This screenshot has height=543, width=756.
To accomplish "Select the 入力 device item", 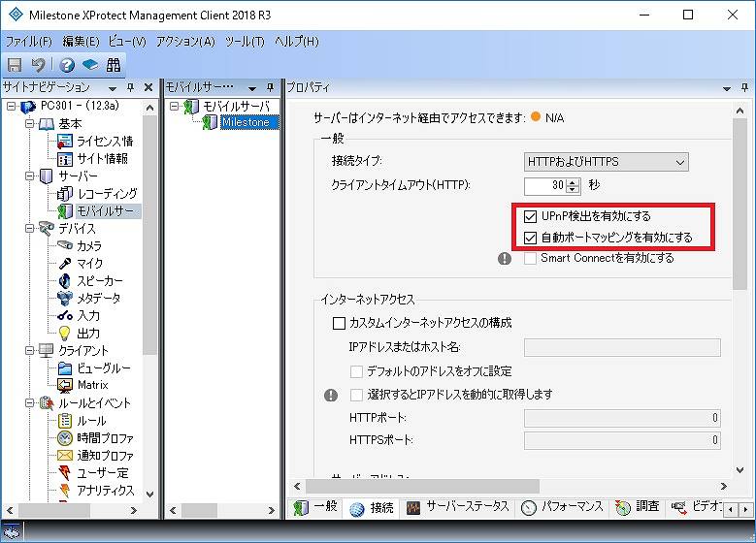I will 88,315.
